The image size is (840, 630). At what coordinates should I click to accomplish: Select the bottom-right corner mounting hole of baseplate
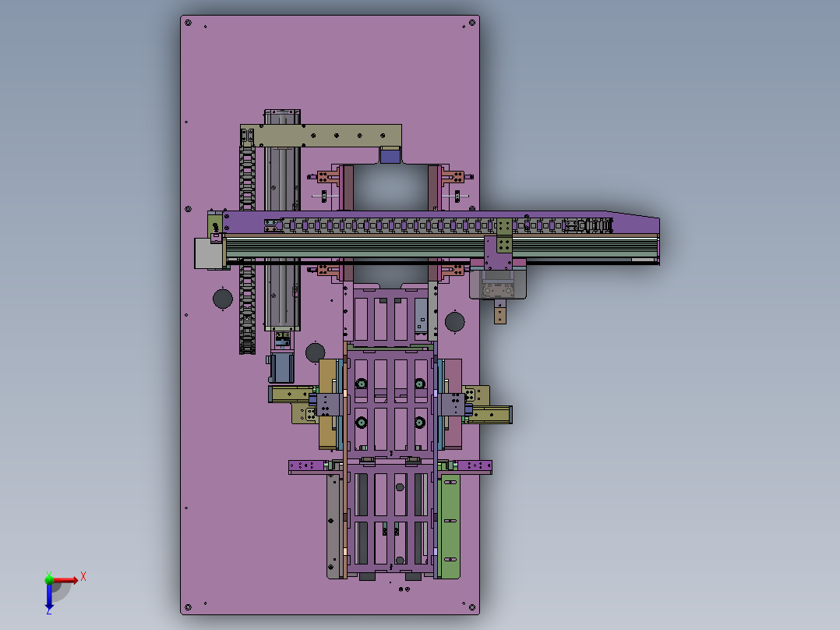pos(472,607)
